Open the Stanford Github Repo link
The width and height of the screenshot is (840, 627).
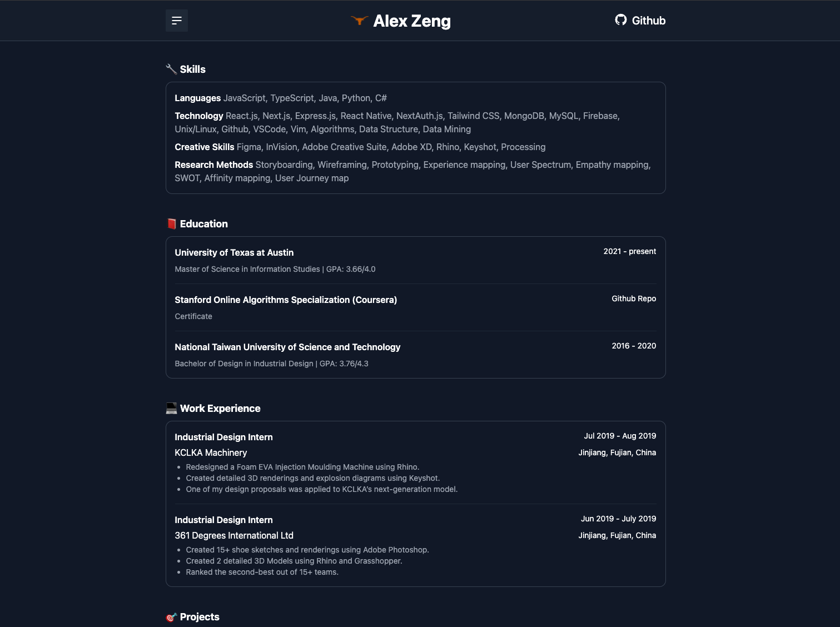point(634,298)
